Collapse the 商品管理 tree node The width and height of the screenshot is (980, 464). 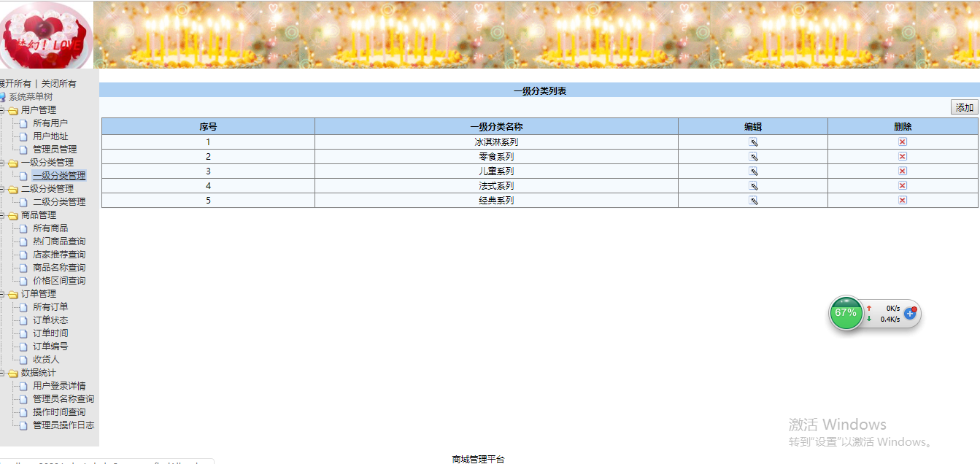[2, 215]
